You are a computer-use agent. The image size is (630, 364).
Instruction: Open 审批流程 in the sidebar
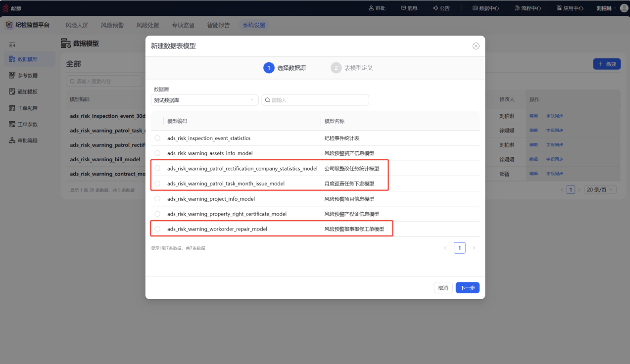(27, 140)
